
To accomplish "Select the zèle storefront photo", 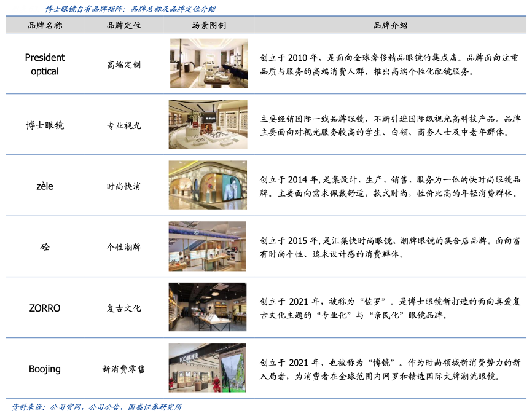I will pos(208,185).
